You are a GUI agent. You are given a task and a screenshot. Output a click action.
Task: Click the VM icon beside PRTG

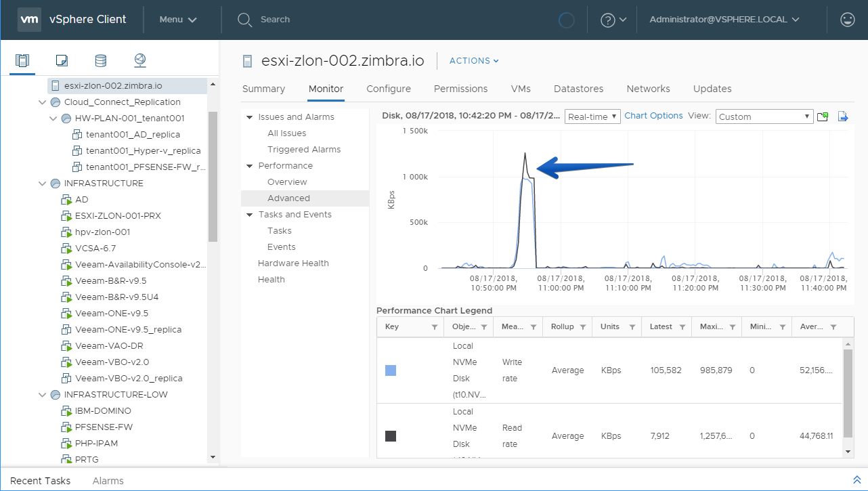66,460
